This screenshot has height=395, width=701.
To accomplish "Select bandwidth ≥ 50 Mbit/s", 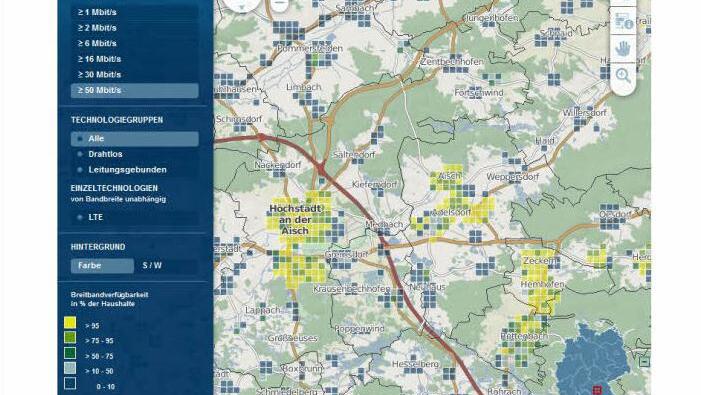I will [x=135, y=90].
